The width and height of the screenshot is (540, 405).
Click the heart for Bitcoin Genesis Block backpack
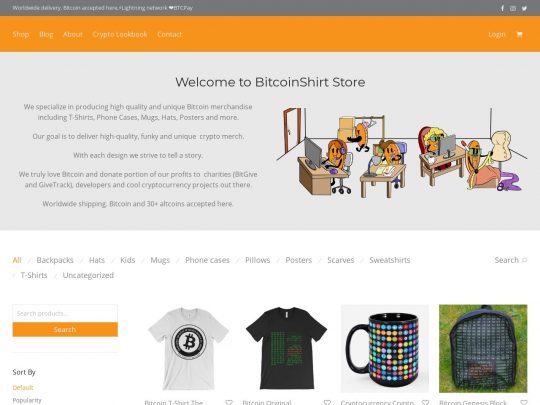[524, 402]
